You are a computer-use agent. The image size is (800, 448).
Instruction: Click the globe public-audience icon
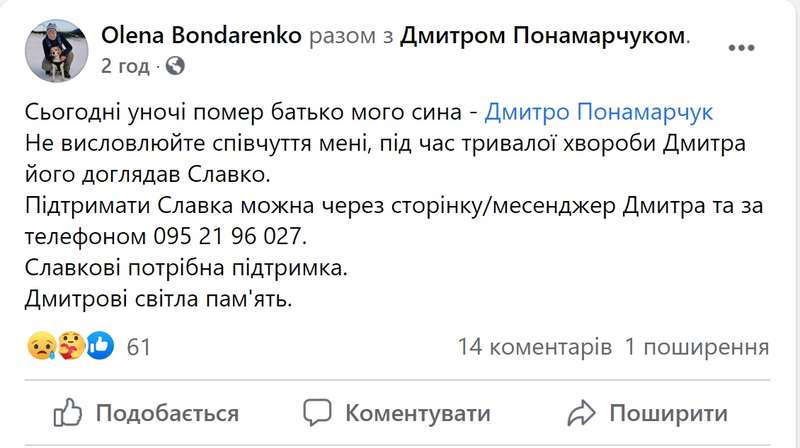(x=175, y=66)
